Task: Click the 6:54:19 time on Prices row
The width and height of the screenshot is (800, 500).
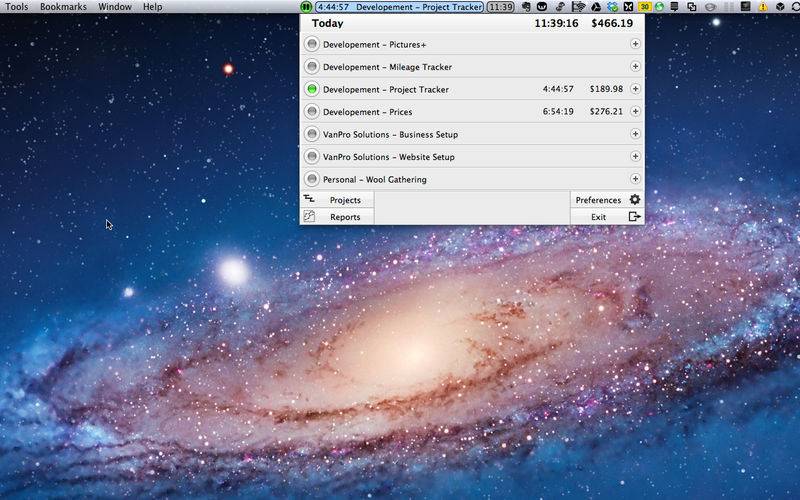Action: click(x=558, y=112)
